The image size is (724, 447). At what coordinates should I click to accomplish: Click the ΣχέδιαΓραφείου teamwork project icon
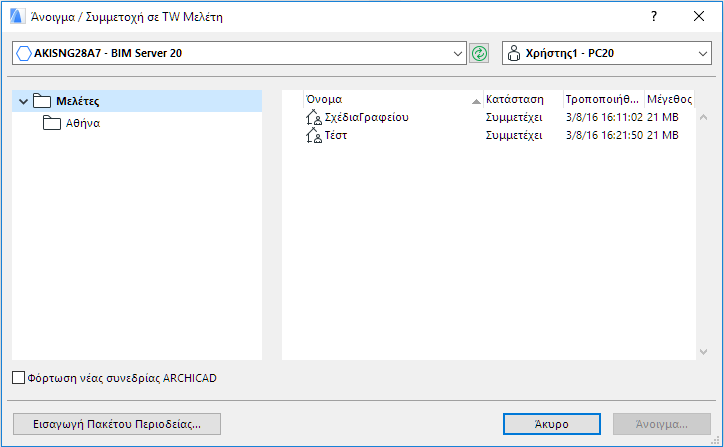[314, 117]
